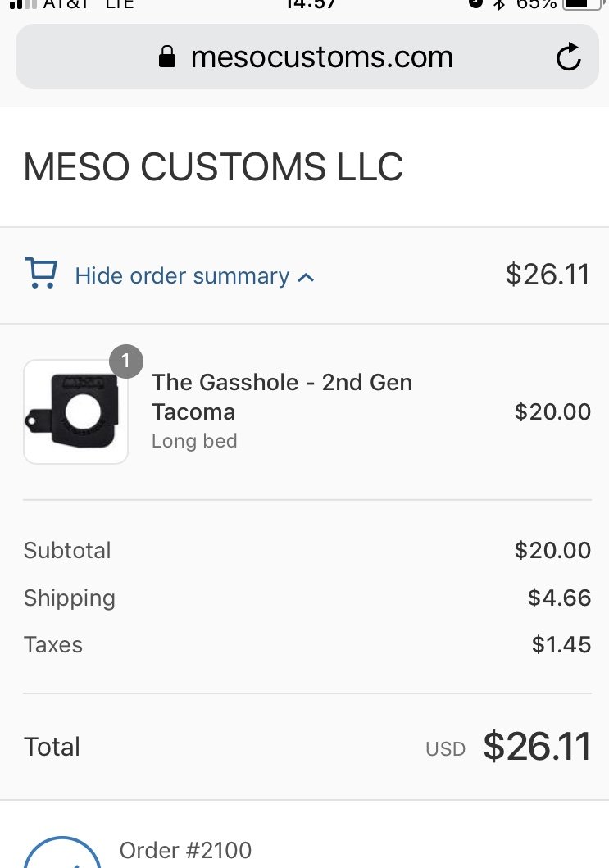Select The Gasshole - 2nd Gen Tacoma title
This screenshot has width=609, height=868.
coord(282,397)
